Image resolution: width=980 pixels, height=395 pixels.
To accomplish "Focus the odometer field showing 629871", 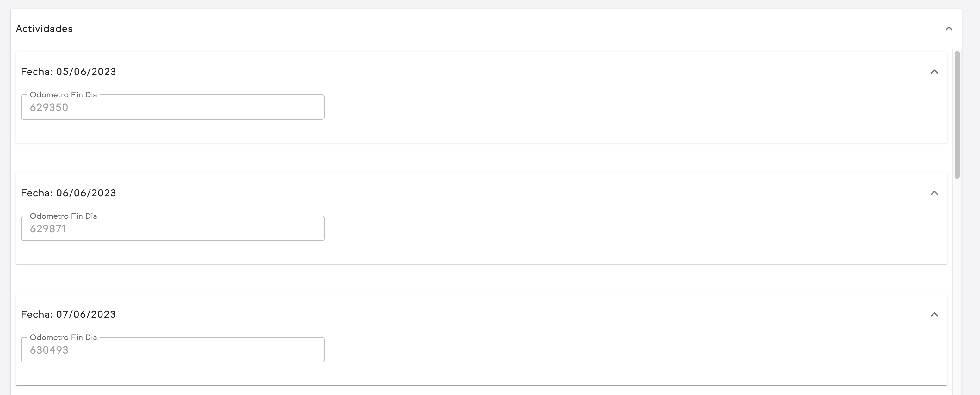I will coord(172,229).
